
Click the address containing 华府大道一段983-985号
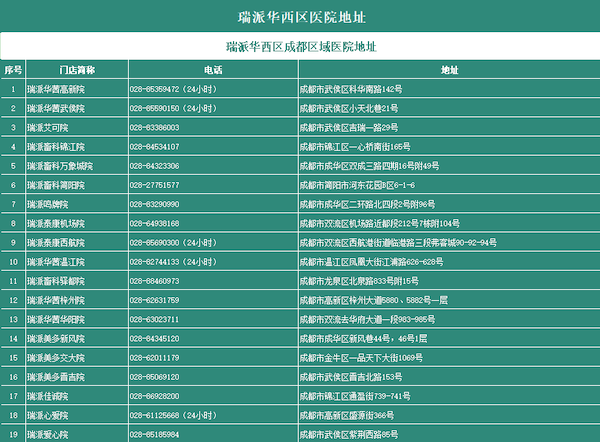[x=367, y=319]
